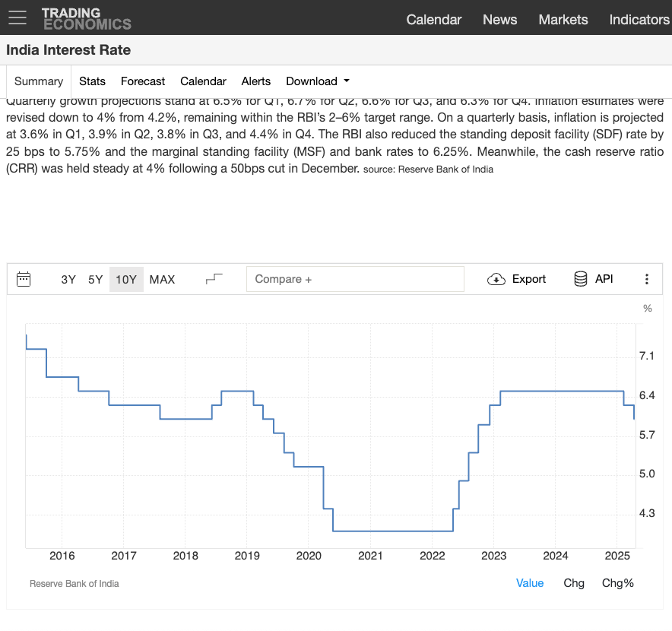Viewport: 672px width, 631px height.
Task: Select the 5Y time range
Action: click(95, 279)
